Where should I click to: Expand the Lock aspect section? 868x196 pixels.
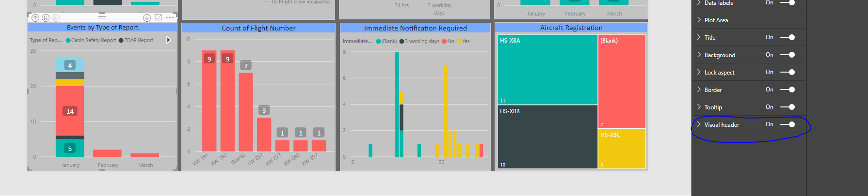[699, 72]
